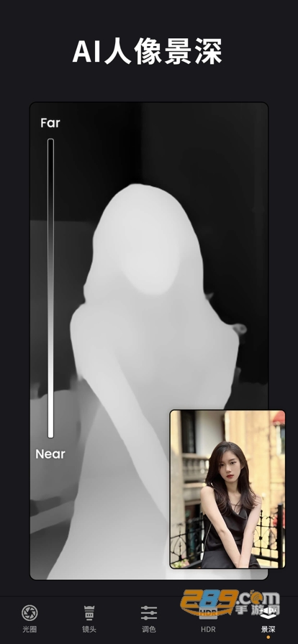Switch to the 镜头 tab label
This screenshot has height=644, width=298.
89,629
